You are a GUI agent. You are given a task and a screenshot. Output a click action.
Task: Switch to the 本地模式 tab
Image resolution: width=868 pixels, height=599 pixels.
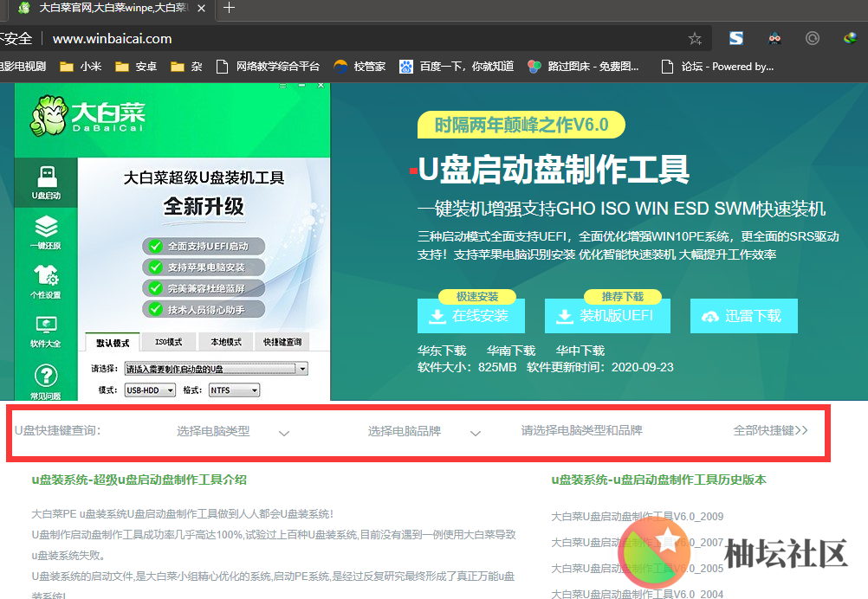coord(226,342)
